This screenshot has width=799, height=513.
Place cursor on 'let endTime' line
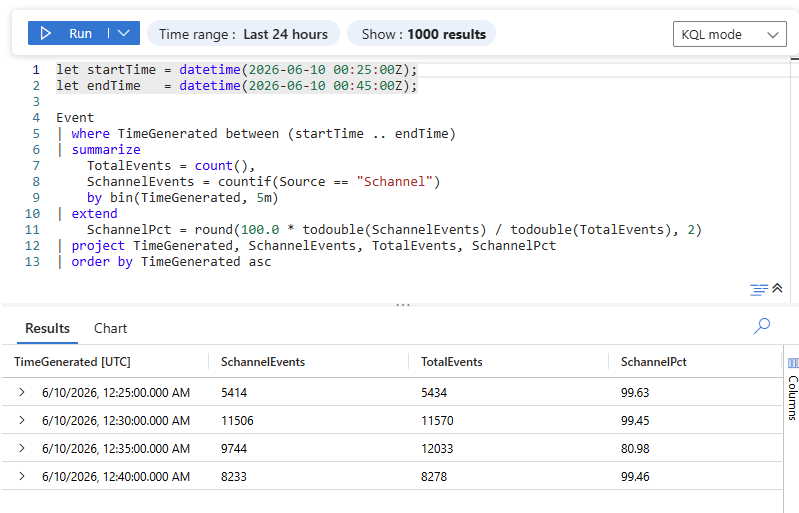coord(236,86)
